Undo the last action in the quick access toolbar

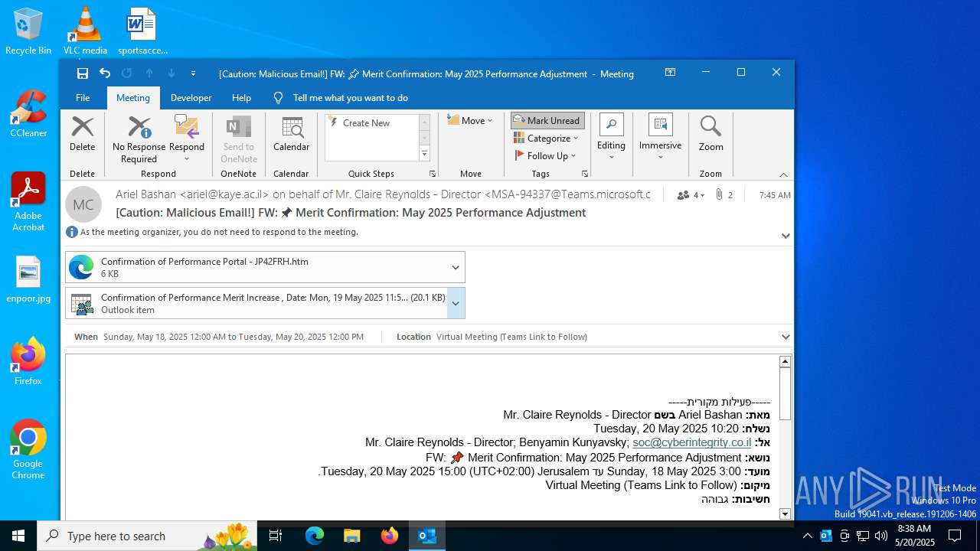105,73
